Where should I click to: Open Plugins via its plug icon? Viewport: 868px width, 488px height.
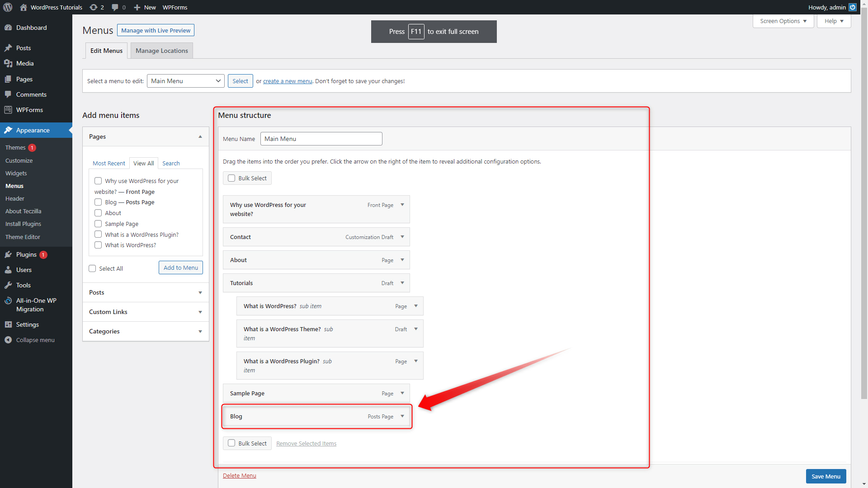point(8,254)
